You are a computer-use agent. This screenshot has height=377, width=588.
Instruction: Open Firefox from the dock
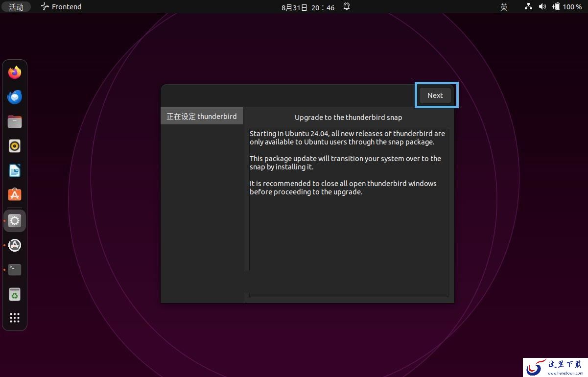(15, 72)
